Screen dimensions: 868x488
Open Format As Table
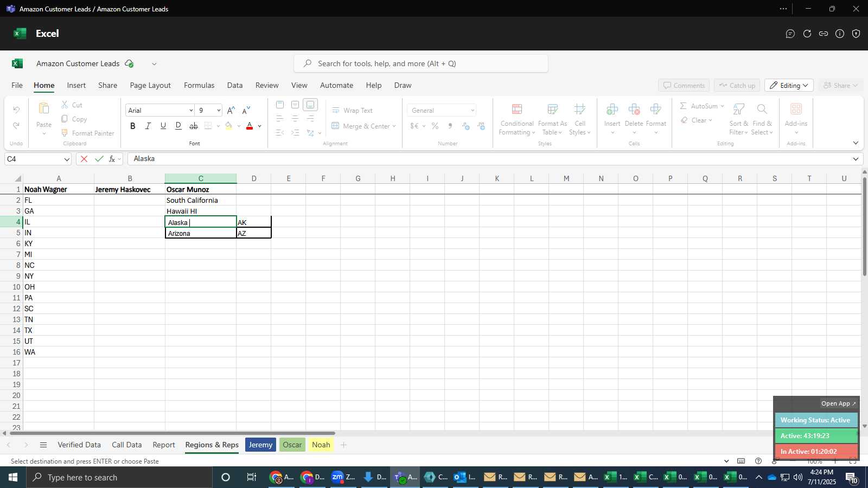point(552,120)
